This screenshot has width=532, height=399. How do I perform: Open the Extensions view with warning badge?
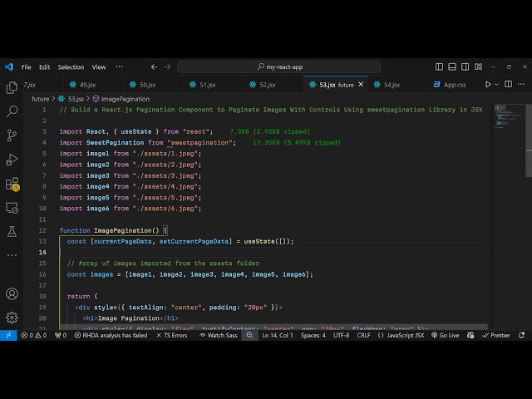pyautogui.click(x=12, y=184)
